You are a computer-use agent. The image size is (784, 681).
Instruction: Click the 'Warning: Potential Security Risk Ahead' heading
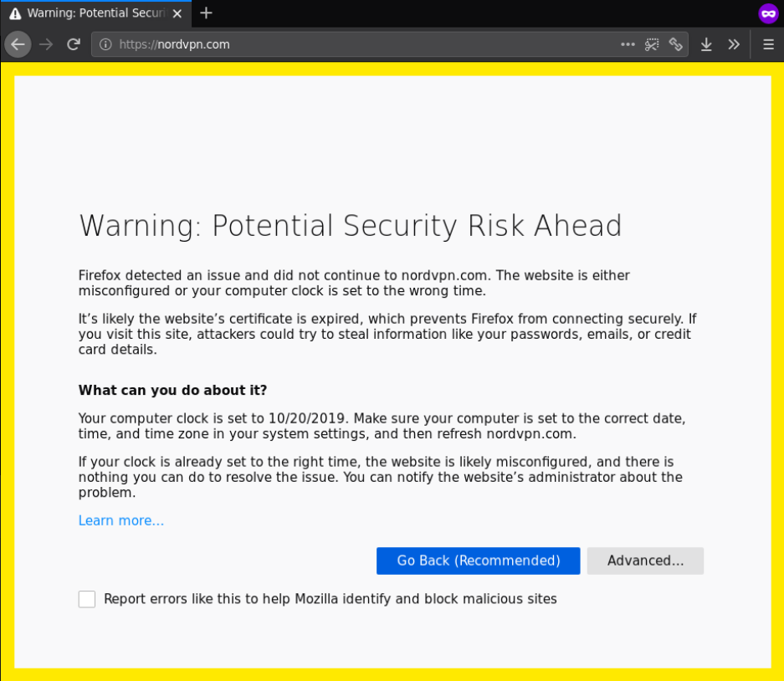click(351, 226)
